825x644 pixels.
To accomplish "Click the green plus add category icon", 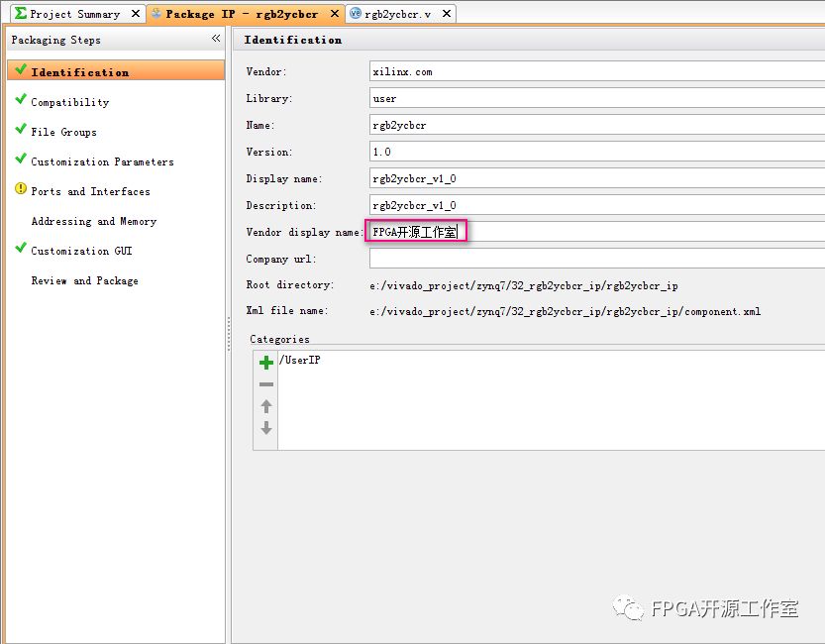I will [x=265, y=363].
